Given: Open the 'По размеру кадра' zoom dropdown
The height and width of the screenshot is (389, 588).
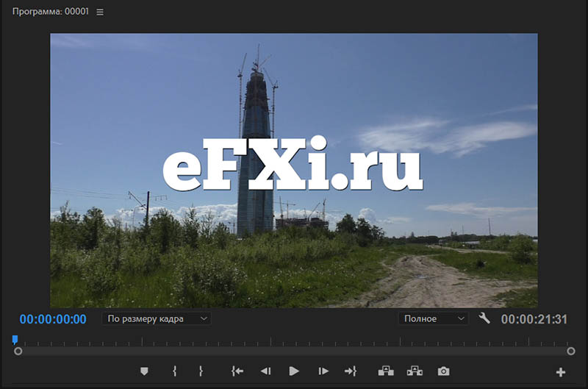Looking at the screenshot, I should [157, 319].
